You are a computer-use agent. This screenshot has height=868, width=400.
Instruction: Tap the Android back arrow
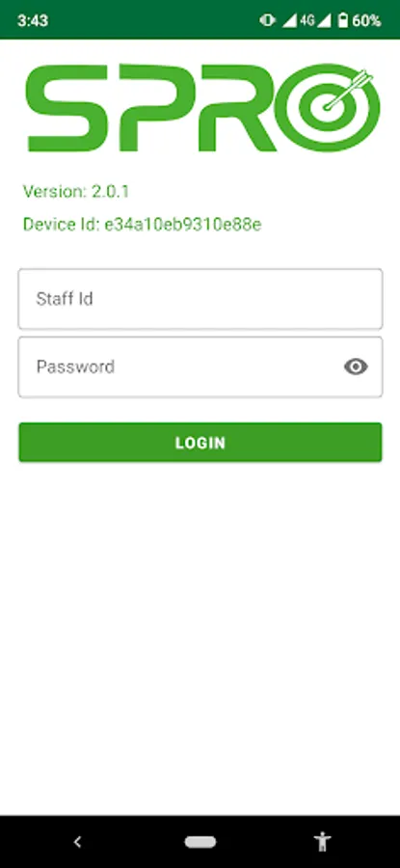pos(77,842)
